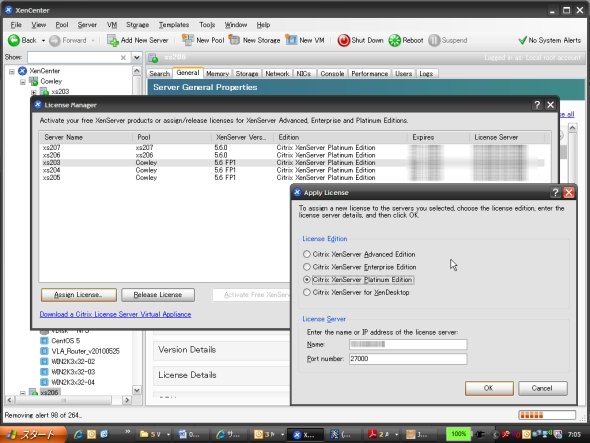Click the tree panel horizontal scrollbar
Image resolution: width=590 pixels, height=443 pixels.
pyautogui.click(x=68, y=400)
